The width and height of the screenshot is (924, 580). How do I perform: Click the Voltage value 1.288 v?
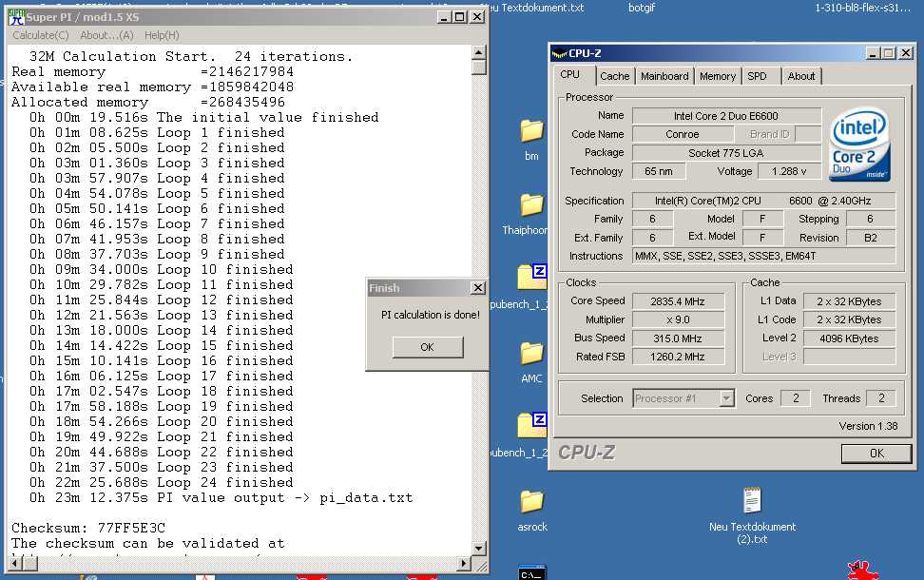click(x=788, y=171)
